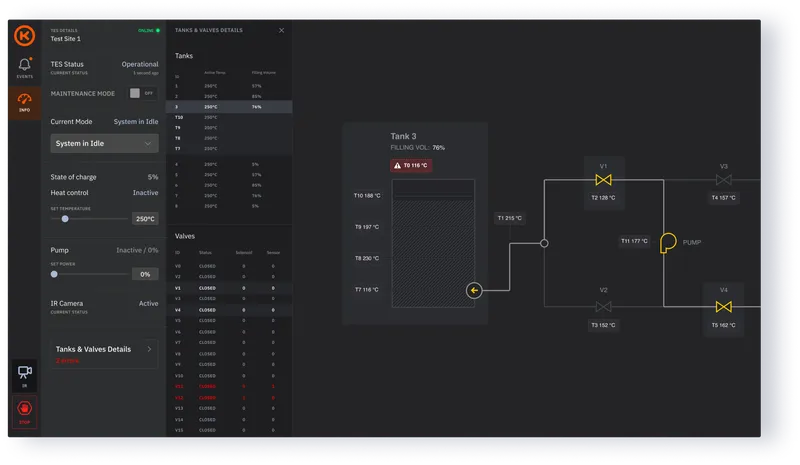The width and height of the screenshot is (800, 465).
Task: Click the Tank 3 title in diagram
Action: pyautogui.click(x=403, y=136)
